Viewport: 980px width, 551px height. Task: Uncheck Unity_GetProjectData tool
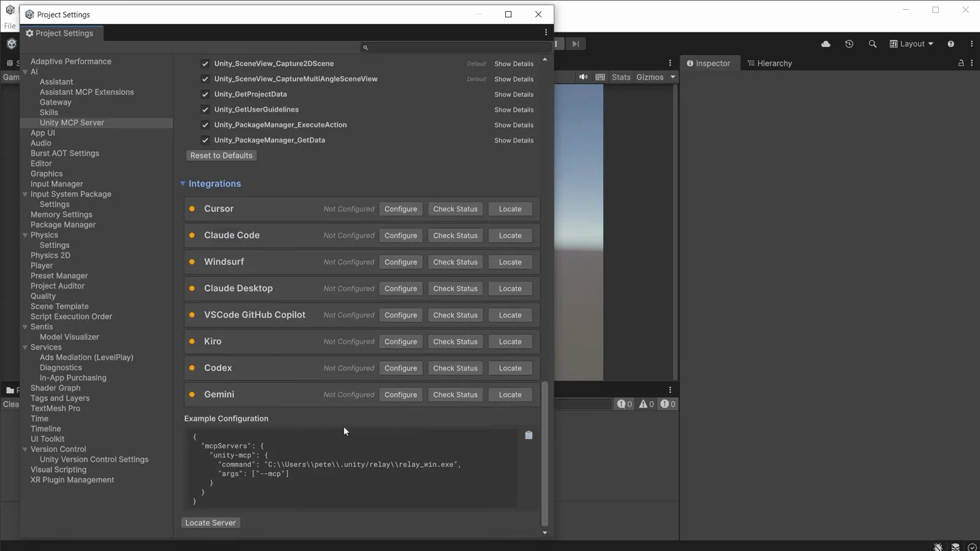point(205,94)
